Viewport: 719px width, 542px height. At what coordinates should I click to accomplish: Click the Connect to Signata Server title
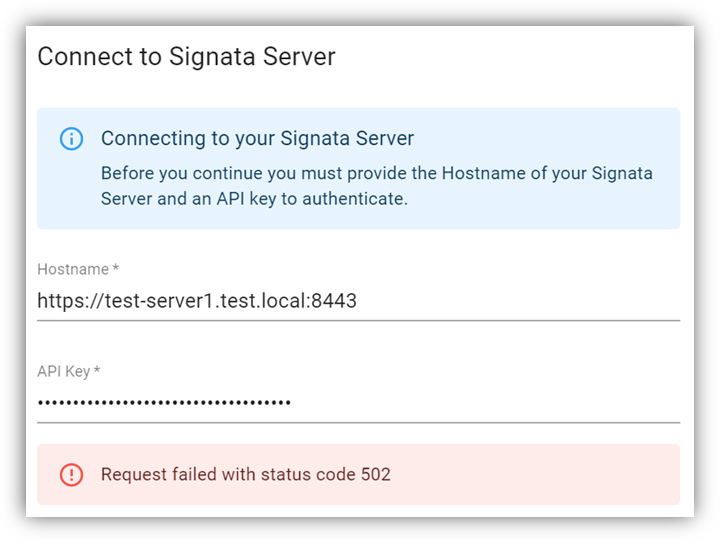(x=186, y=56)
